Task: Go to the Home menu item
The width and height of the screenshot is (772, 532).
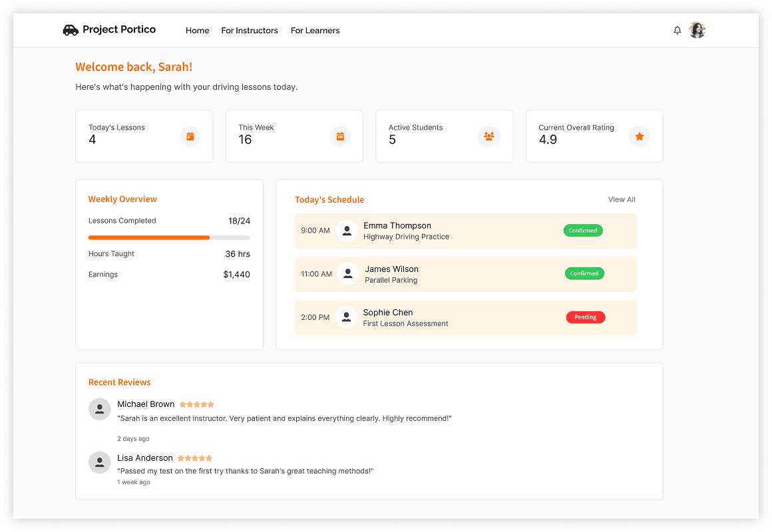Action: pyautogui.click(x=197, y=31)
